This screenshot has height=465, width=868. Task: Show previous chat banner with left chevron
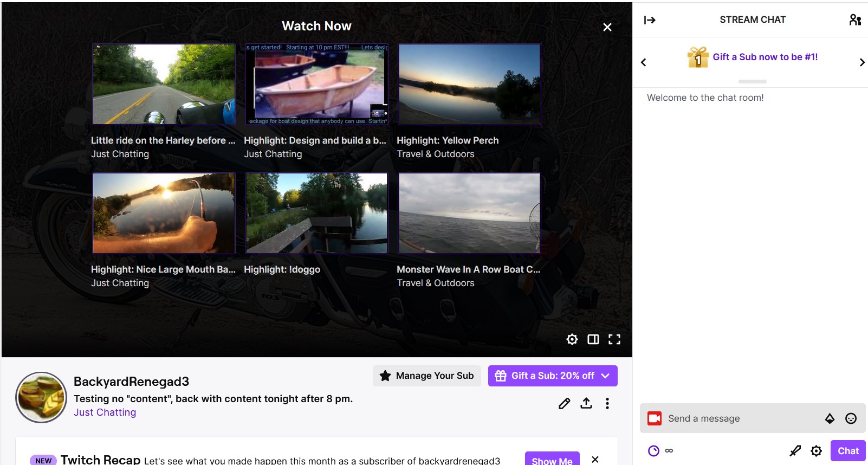coord(644,62)
